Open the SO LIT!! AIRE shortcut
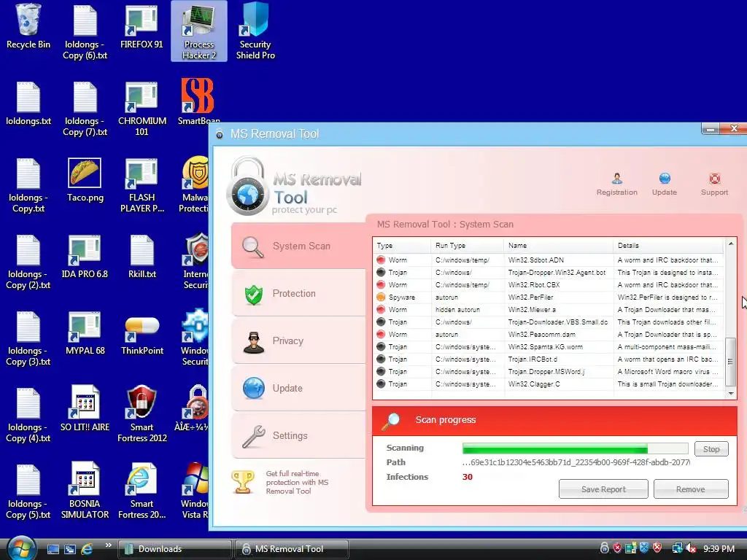The height and width of the screenshot is (560, 747). [x=85, y=410]
